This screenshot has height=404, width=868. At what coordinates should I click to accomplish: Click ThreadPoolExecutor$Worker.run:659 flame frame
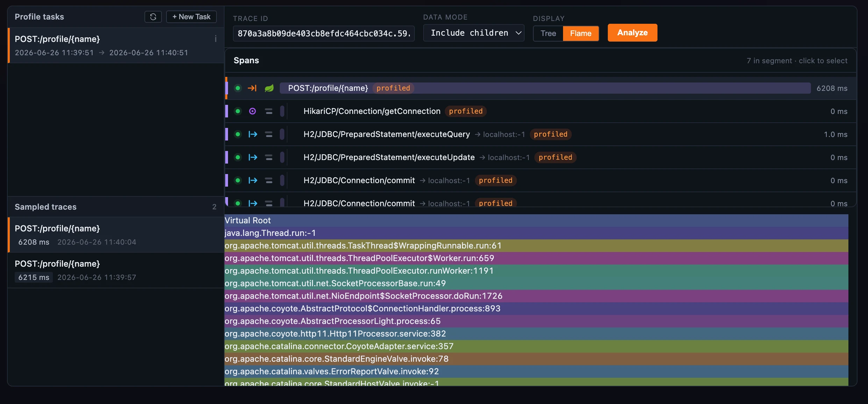[536, 258]
